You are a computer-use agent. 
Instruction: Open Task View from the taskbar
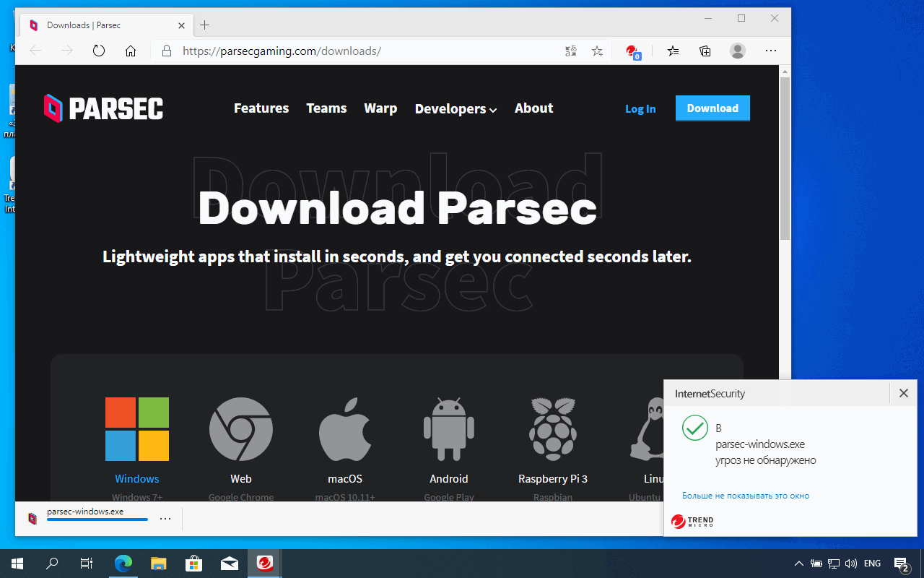tap(87, 564)
